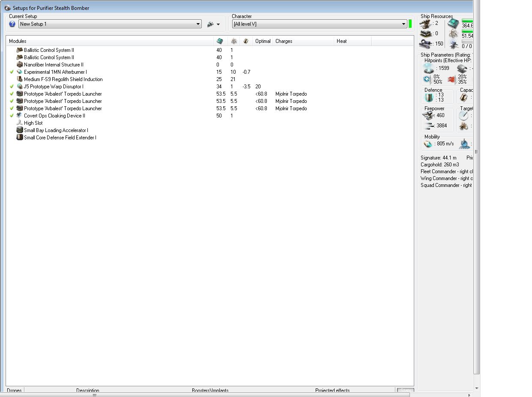Sort by the Optimal column header

263,41
